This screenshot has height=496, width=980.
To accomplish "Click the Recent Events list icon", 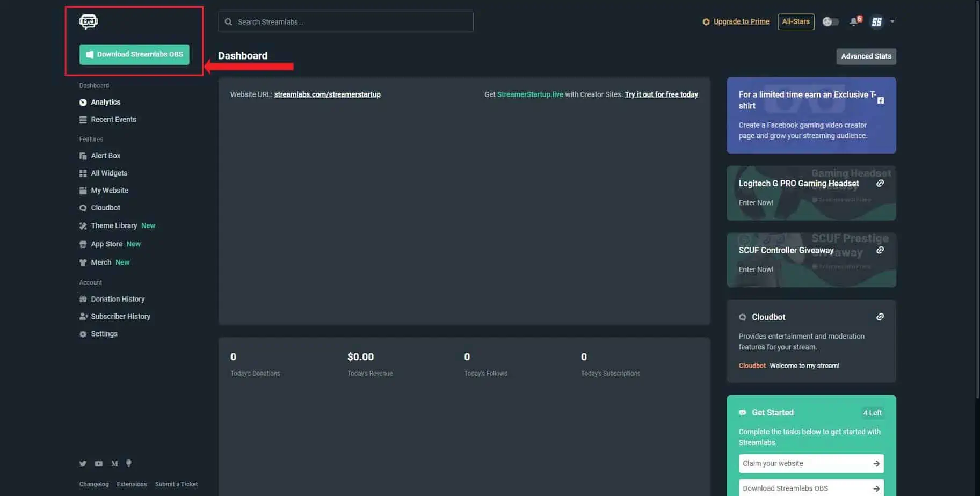I will pos(83,120).
